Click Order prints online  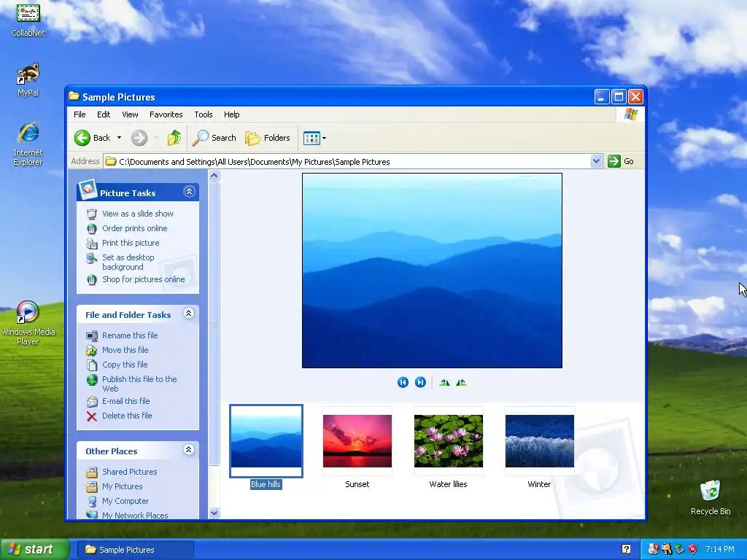[x=135, y=228]
